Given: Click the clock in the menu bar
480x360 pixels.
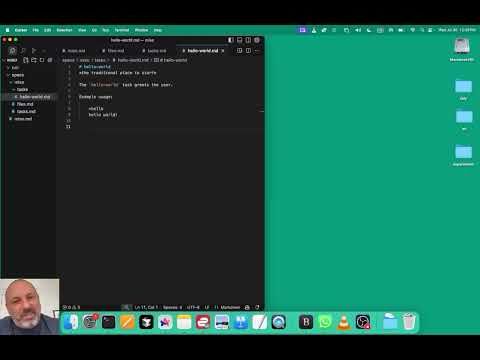Looking at the screenshot, I should 457,30.
